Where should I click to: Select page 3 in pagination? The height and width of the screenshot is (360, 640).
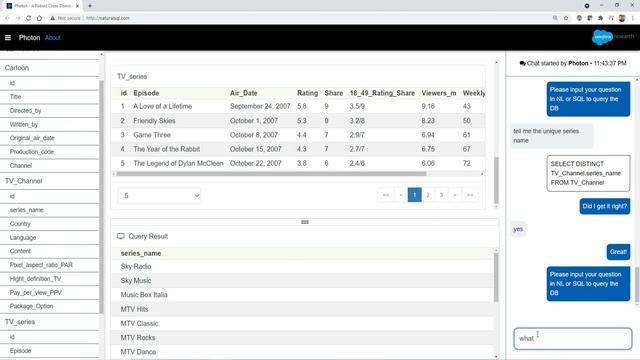441,195
